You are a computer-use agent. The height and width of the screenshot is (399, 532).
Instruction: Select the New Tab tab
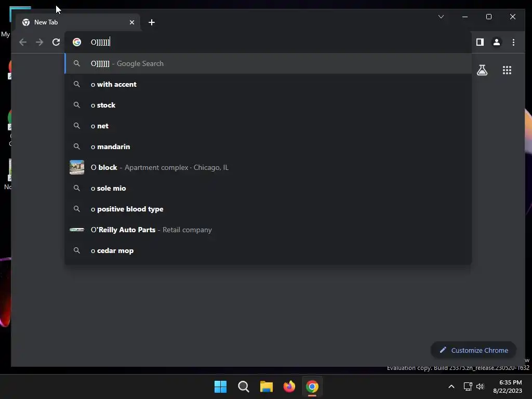click(78, 22)
